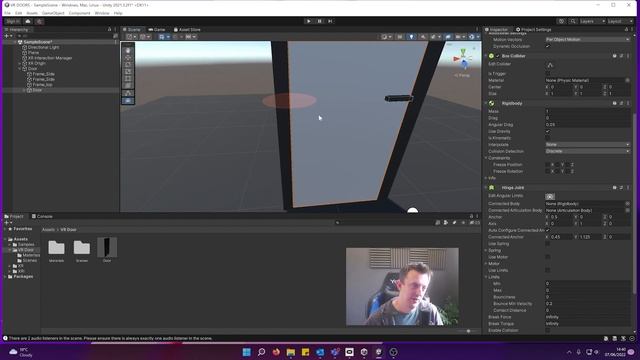The width and height of the screenshot is (640, 360).
Task: Enable the Use Limits checkbox
Action: pos(548,270)
